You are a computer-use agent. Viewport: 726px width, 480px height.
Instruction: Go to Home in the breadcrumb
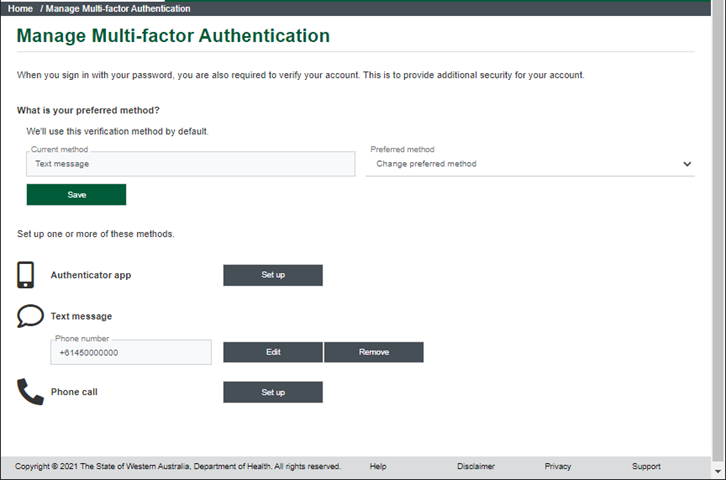pyautogui.click(x=20, y=8)
